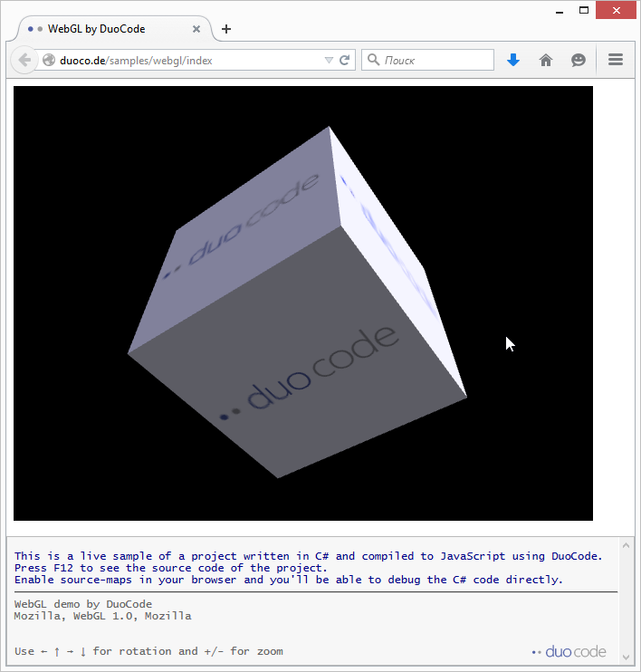The height and width of the screenshot is (672, 641).
Task: Click the browser back arrow button
Action: [24, 60]
